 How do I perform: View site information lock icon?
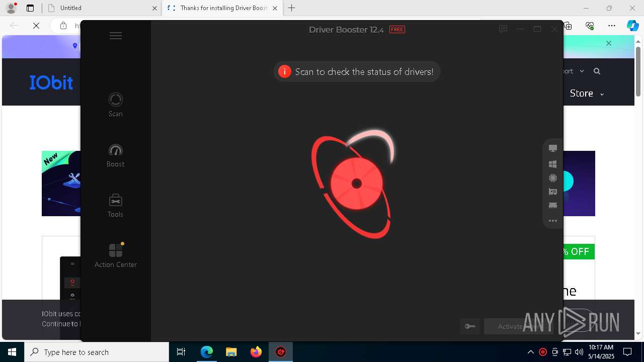[x=63, y=26]
